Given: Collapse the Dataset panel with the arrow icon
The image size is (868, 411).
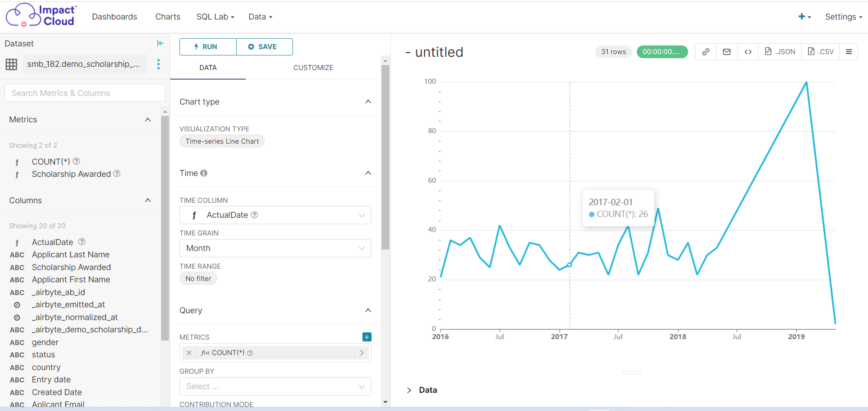Looking at the screenshot, I should [x=160, y=43].
